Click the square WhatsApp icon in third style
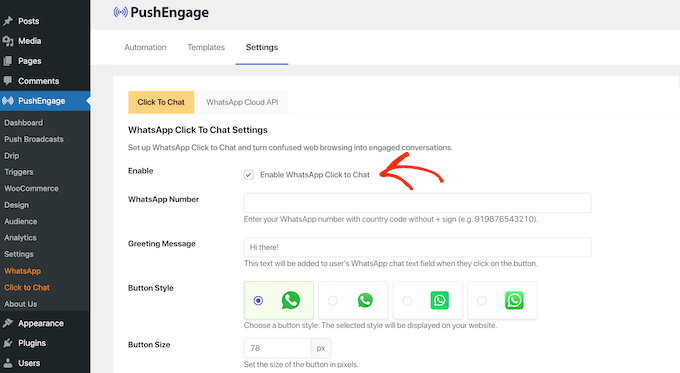This screenshot has width=680, height=373. 439,300
